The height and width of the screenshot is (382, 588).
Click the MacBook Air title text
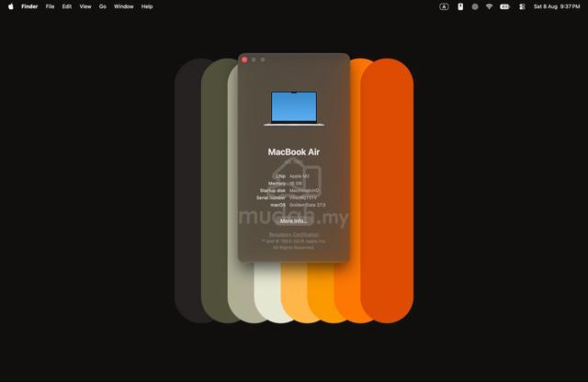coord(294,152)
